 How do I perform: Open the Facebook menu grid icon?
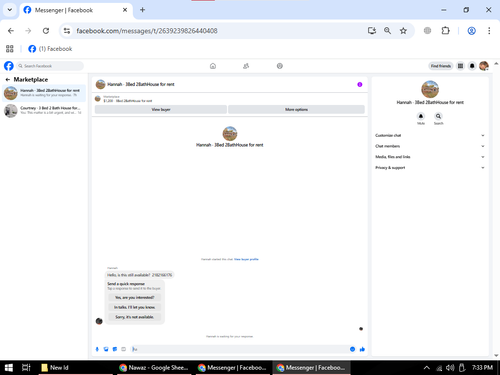tap(460, 66)
